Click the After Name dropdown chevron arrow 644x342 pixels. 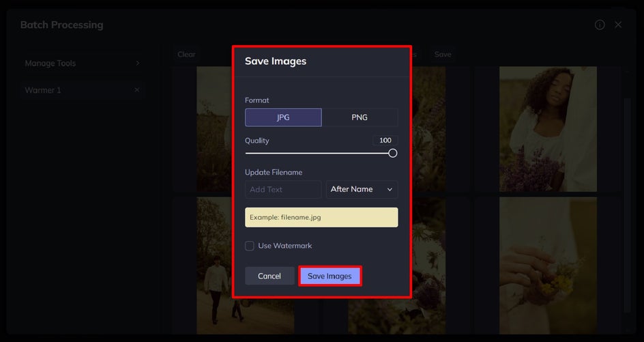tap(390, 190)
